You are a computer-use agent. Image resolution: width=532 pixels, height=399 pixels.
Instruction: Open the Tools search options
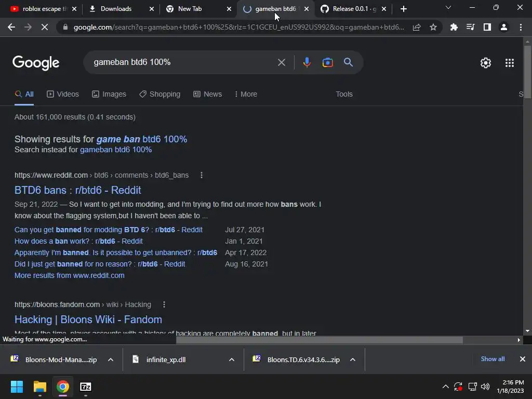[x=344, y=94]
